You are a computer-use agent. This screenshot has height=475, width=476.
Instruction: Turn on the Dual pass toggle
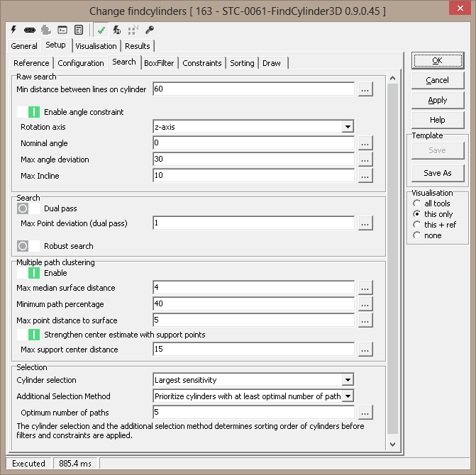point(29,209)
